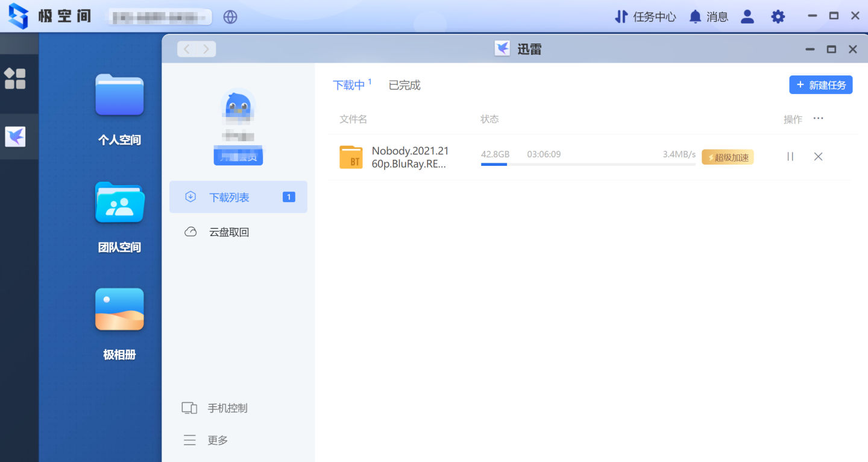Switch to the 已完成 tab
868x462 pixels.
[404, 85]
